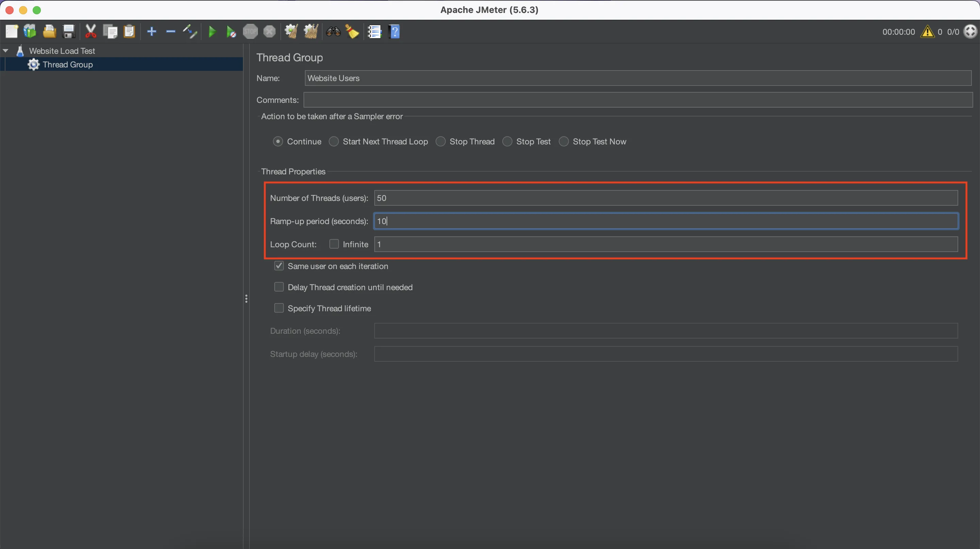The image size is (980, 549).
Task: Check Delay Thread creation until needed
Action: pos(279,287)
